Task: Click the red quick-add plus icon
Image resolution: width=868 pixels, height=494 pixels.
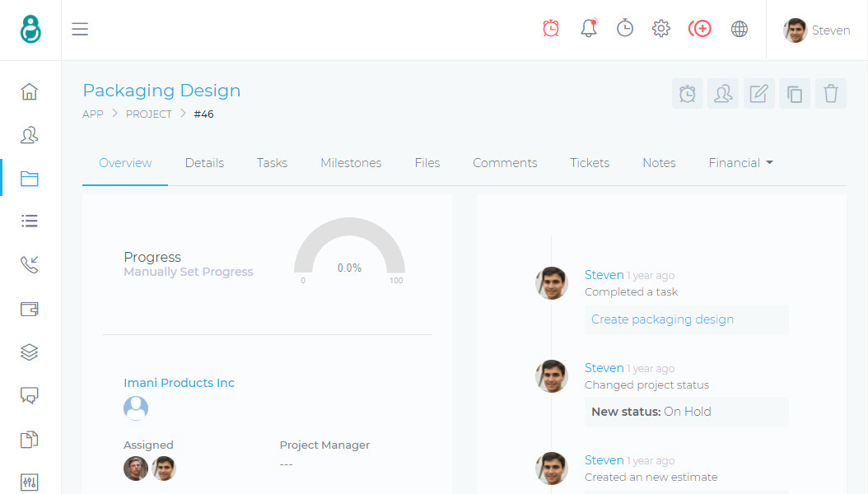Action: (700, 29)
